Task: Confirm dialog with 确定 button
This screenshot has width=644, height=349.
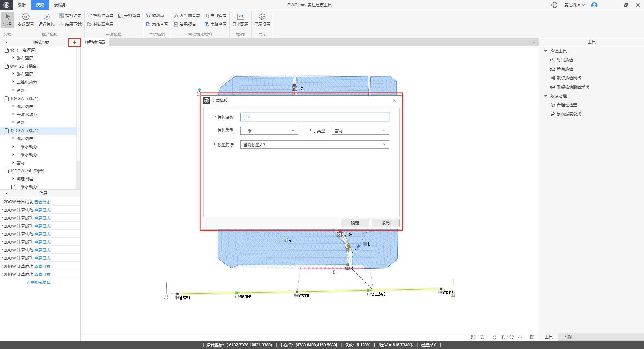Action: (x=355, y=223)
